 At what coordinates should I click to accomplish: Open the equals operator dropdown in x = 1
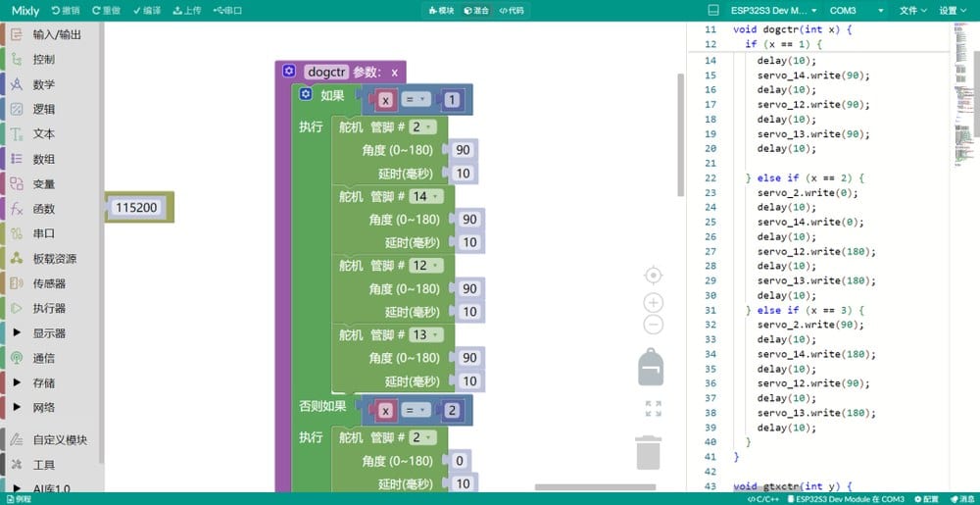tap(416, 100)
